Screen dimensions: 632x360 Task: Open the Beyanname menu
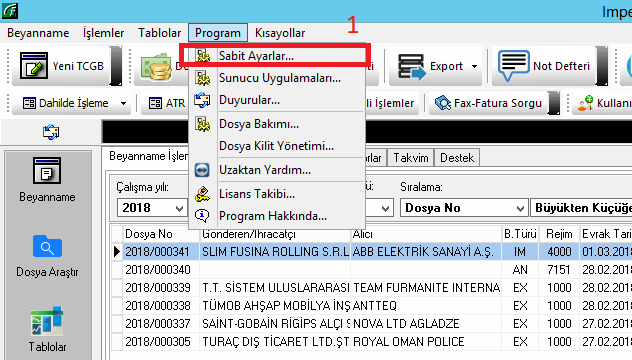point(38,33)
